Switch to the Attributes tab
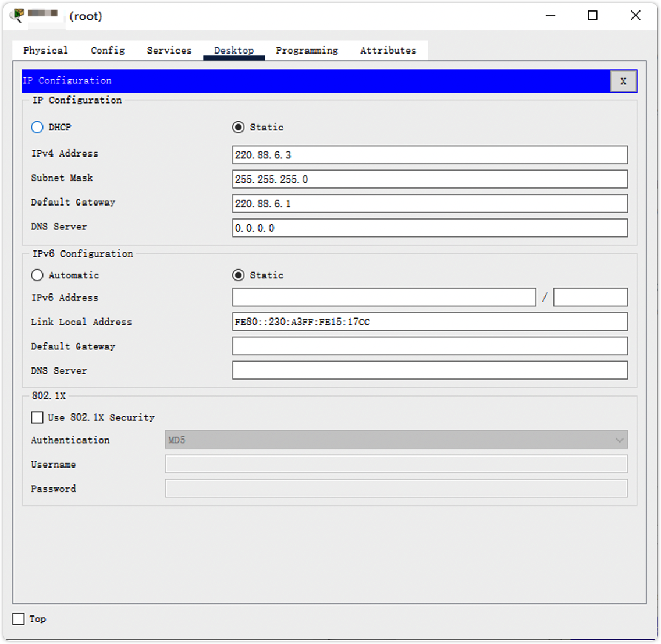Image resolution: width=661 pixels, height=644 pixels. point(388,51)
